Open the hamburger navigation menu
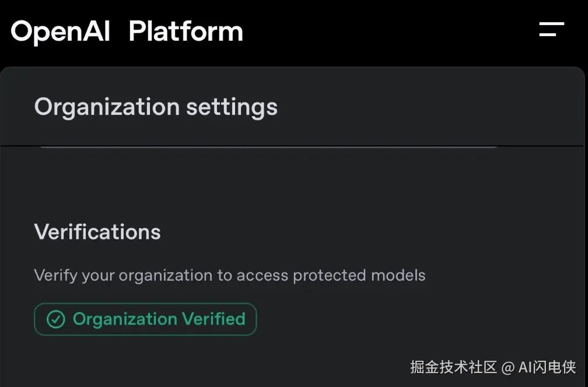The image size is (588, 387). pos(551,29)
